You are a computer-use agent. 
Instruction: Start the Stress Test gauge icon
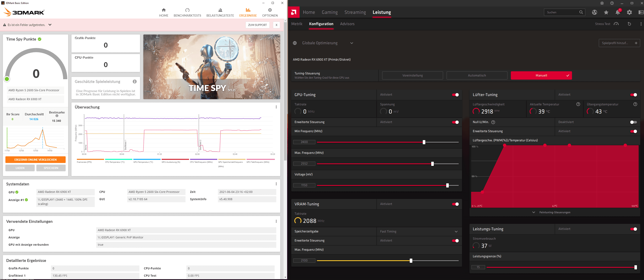(x=616, y=24)
